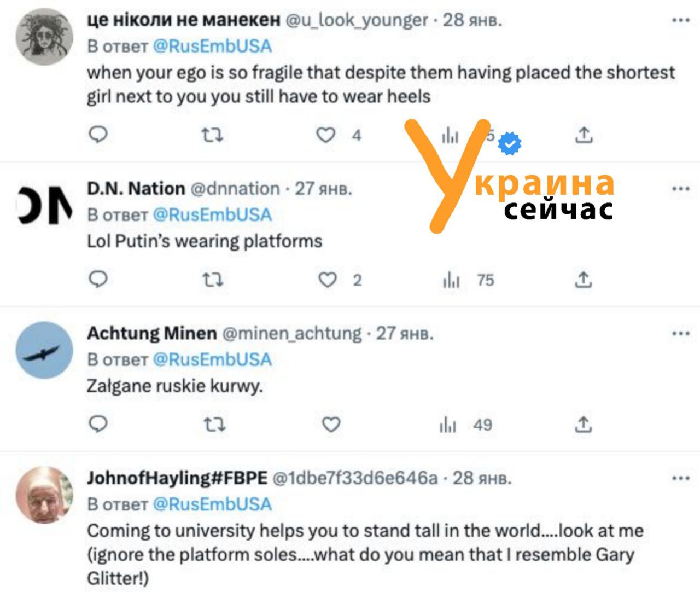Share the u_look_younger tweet
This screenshot has width=700, height=592.
coord(584,135)
